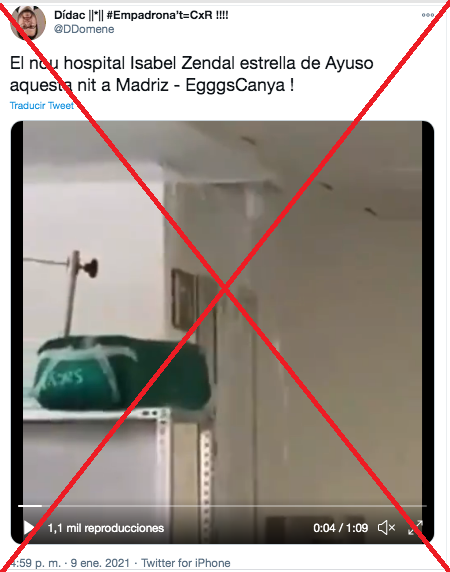Click the 0:04 / 1:09 time indicator
Screen dimensions: 450x572
coord(341,528)
